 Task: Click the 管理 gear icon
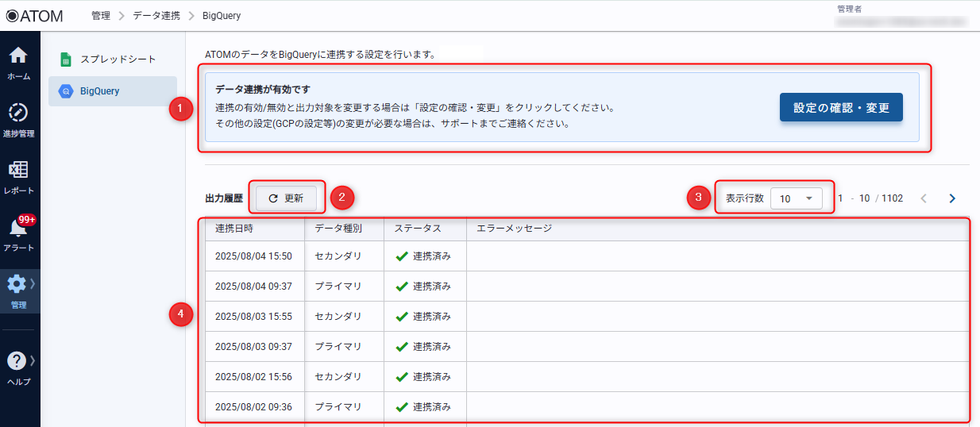pyautogui.click(x=17, y=284)
